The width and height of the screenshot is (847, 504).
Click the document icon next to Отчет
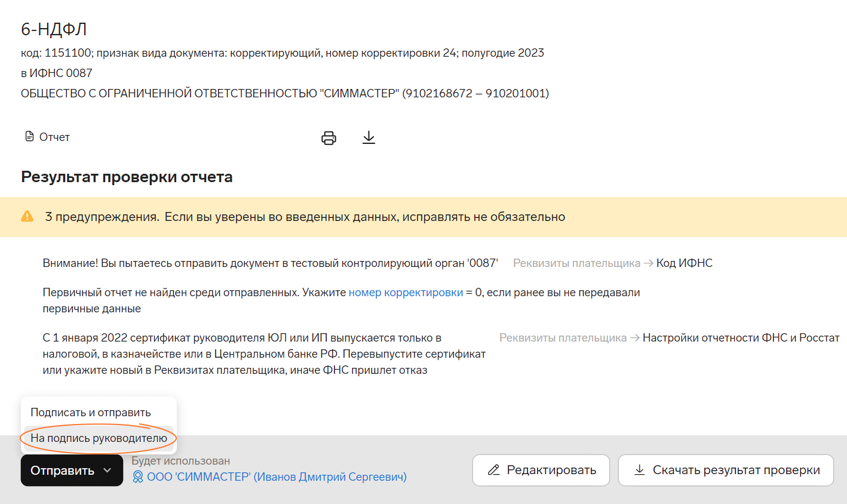click(x=29, y=137)
